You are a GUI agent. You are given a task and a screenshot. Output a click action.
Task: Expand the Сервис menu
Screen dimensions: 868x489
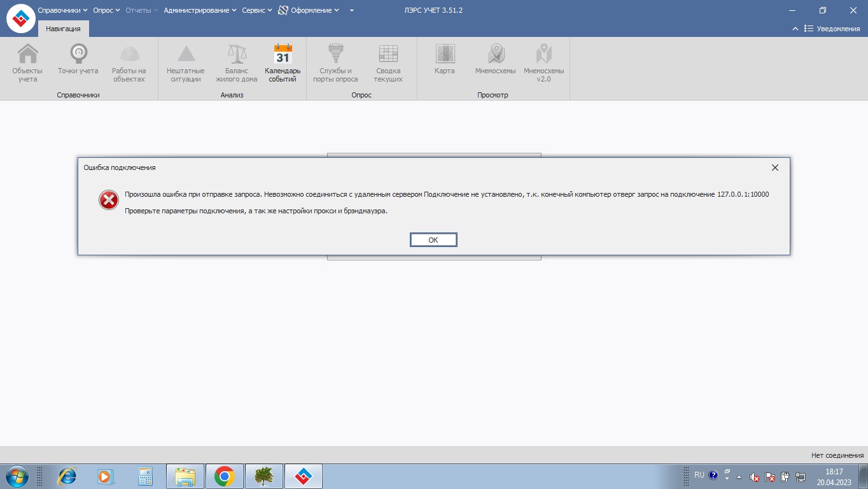click(x=257, y=10)
